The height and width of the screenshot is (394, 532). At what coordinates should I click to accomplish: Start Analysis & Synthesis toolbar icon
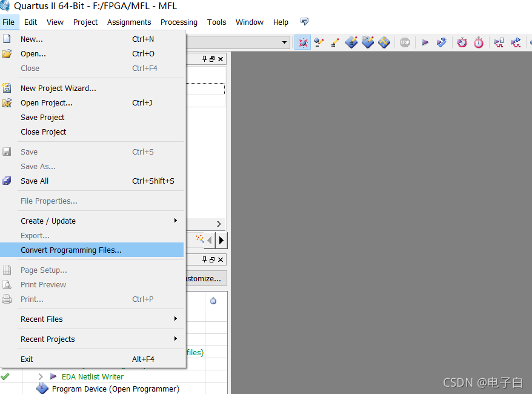[441, 42]
